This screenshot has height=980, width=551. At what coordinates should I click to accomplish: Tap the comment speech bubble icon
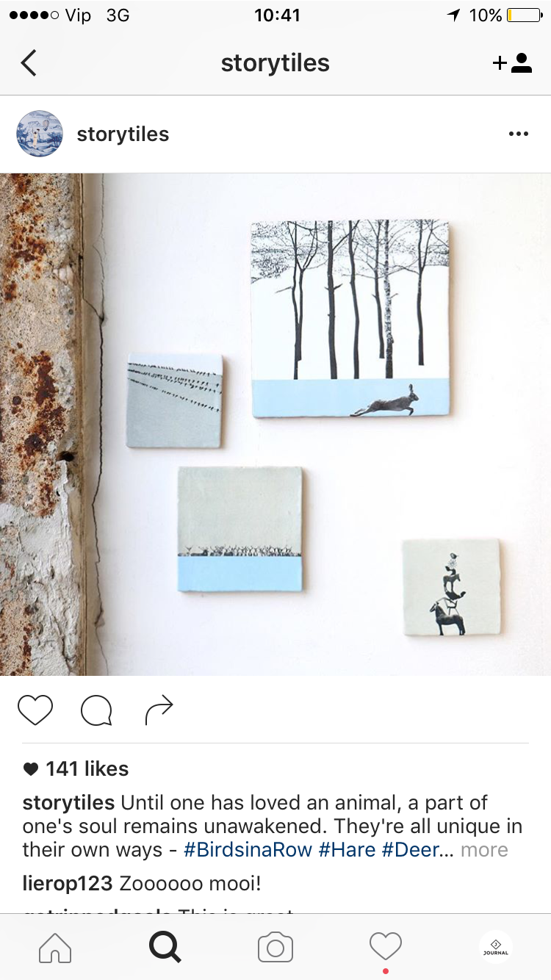pos(97,710)
